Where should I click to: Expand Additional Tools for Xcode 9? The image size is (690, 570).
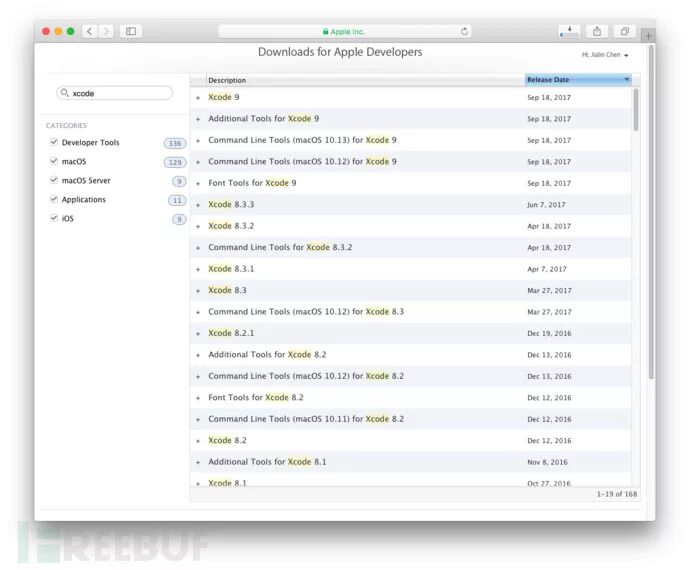coord(198,119)
